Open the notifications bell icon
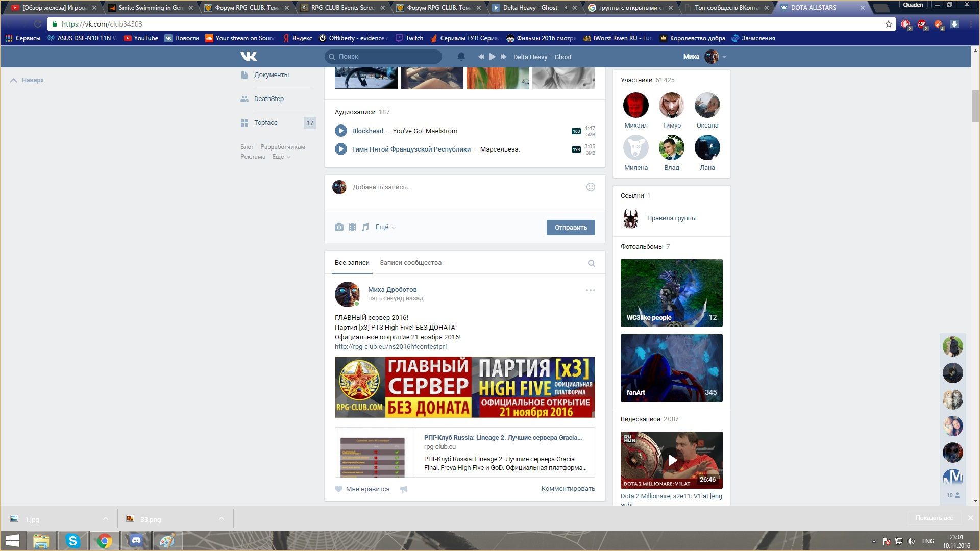 (461, 57)
